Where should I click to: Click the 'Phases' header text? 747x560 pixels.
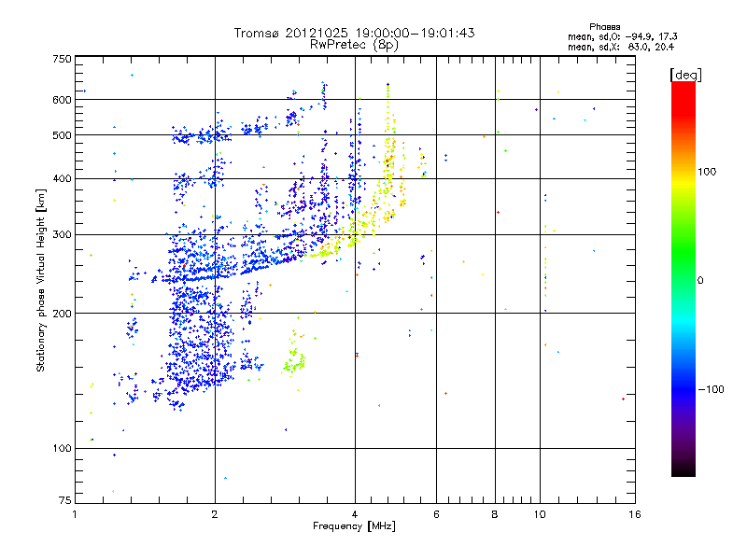pos(604,27)
